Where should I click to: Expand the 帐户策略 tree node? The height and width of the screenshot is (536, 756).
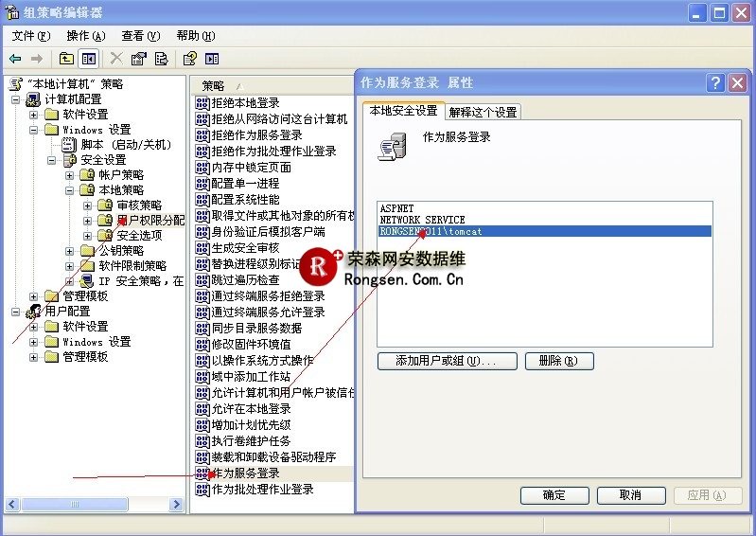click(70, 175)
